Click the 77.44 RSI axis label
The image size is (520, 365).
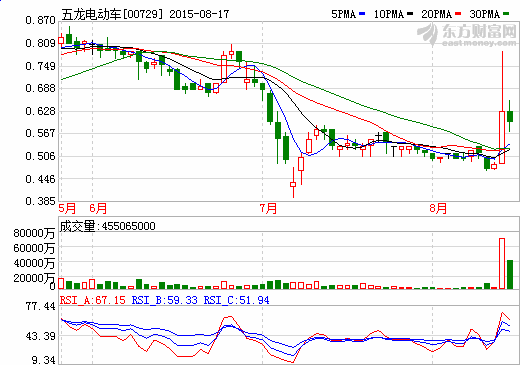click(x=40, y=306)
